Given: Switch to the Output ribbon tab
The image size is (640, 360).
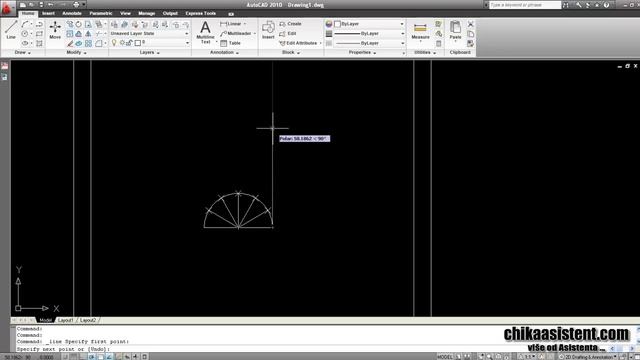Looking at the screenshot, I should 170,13.
